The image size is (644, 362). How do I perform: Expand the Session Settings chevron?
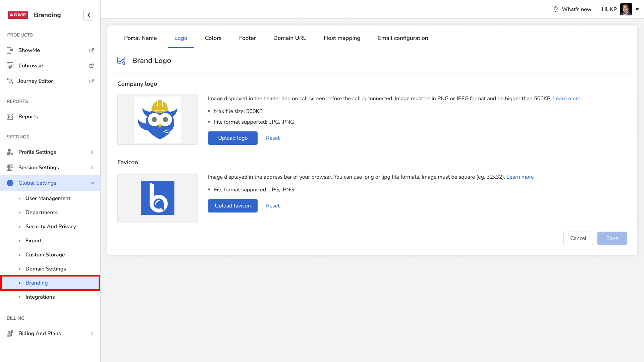[92, 168]
